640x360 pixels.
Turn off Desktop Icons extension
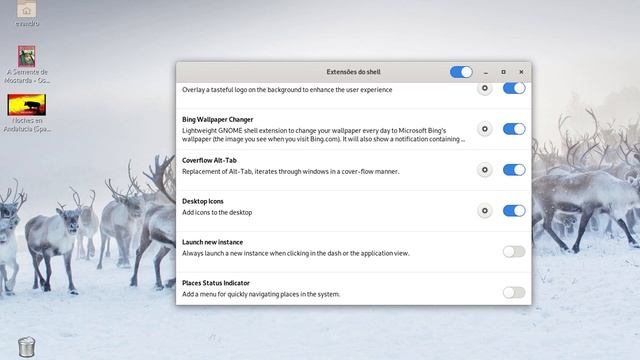[514, 211]
